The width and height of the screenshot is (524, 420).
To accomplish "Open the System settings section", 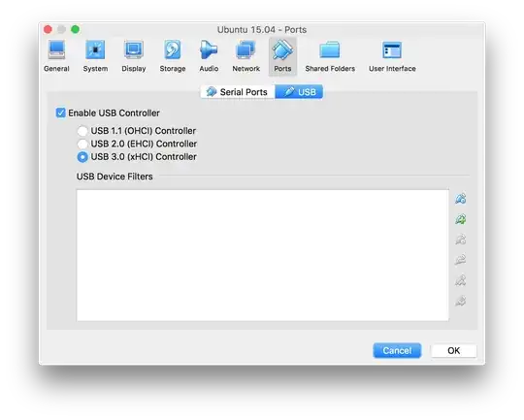I will pyautogui.click(x=95, y=56).
